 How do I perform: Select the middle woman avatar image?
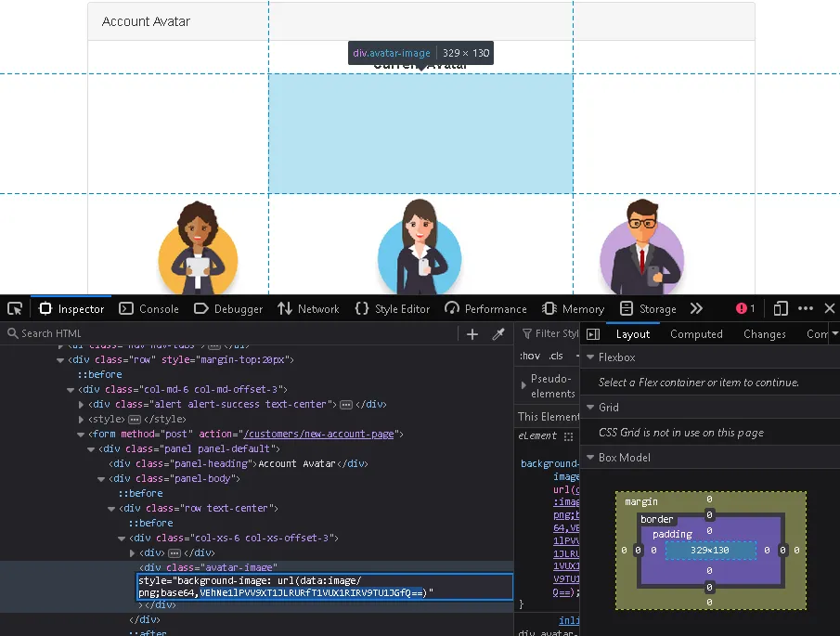420,246
